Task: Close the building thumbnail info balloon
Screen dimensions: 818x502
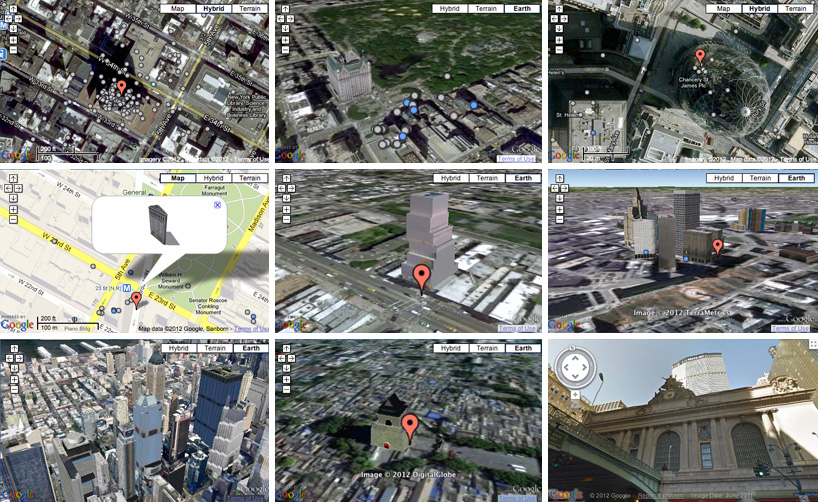Action: click(x=218, y=205)
